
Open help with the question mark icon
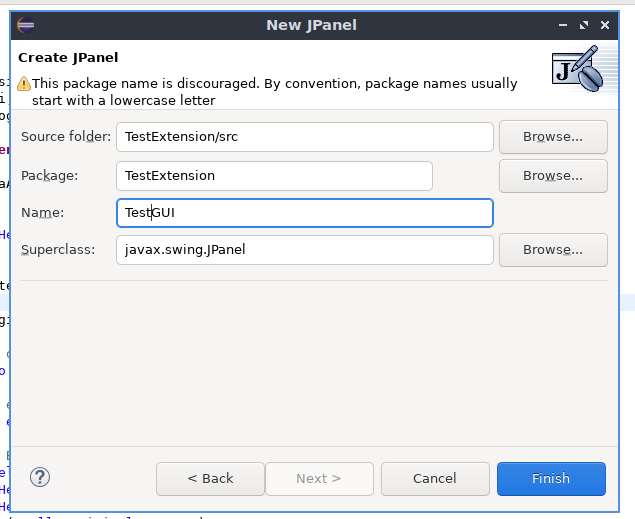(x=40, y=477)
